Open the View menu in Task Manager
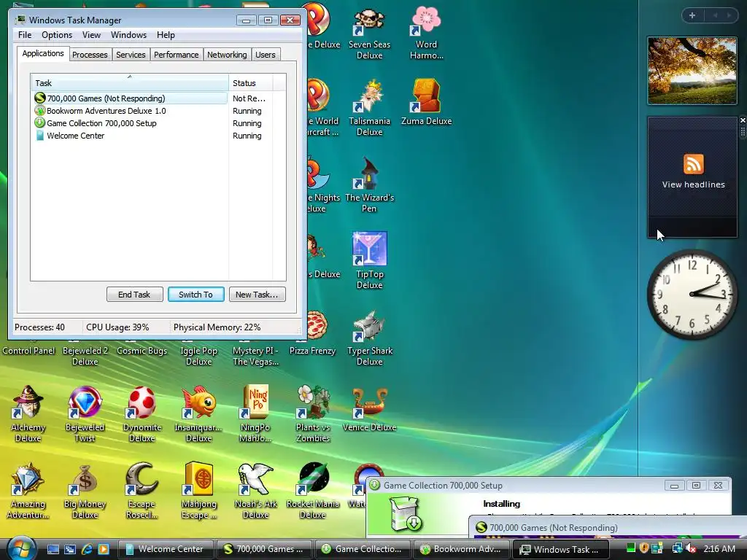This screenshot has height=560, width=747. tap(91, 35)
